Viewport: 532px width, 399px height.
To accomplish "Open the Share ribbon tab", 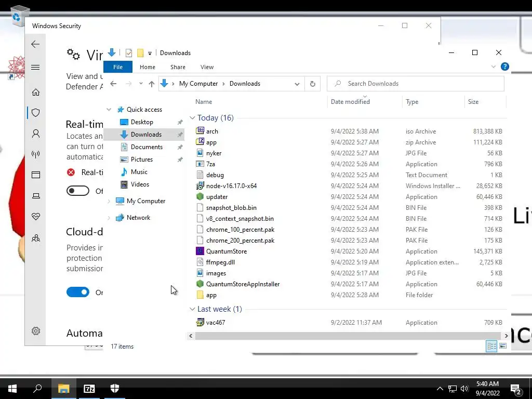I will [x=178, y=67].
